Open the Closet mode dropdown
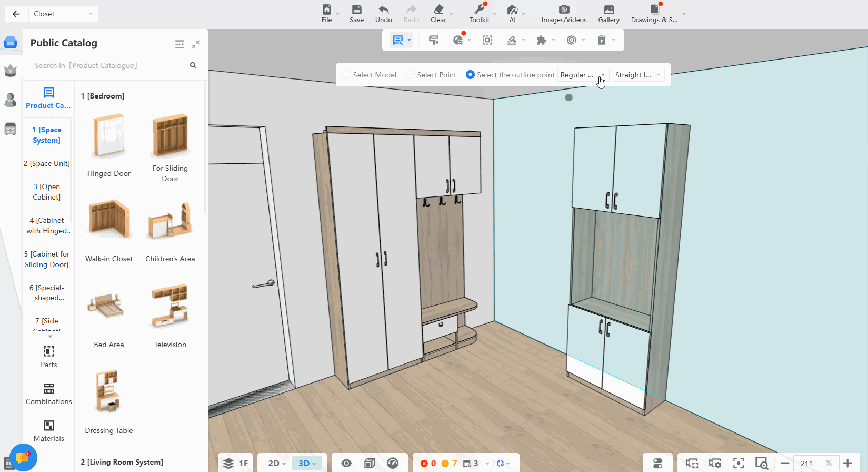The height and width of the screenshot is (472, 868). 63,14
